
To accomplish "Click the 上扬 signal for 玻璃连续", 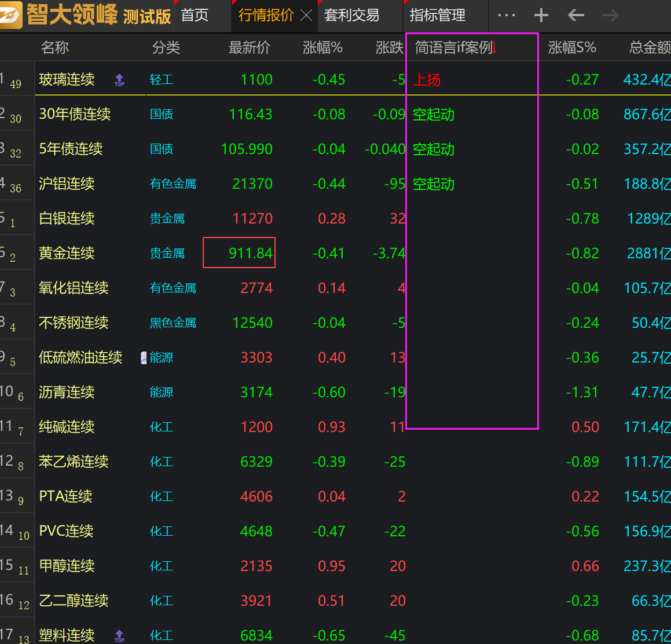I will tap(427, 80).
